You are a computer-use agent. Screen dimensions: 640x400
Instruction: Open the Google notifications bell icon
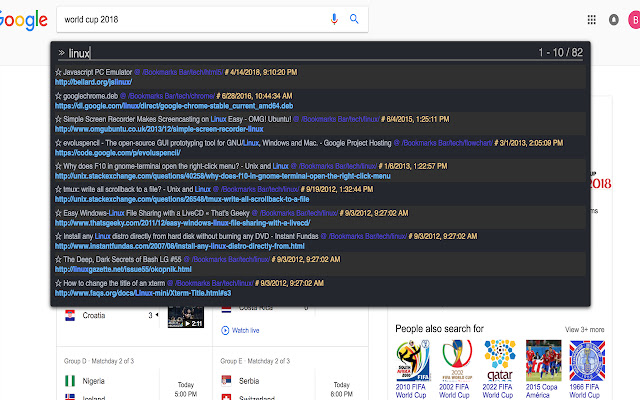point(613,19)
